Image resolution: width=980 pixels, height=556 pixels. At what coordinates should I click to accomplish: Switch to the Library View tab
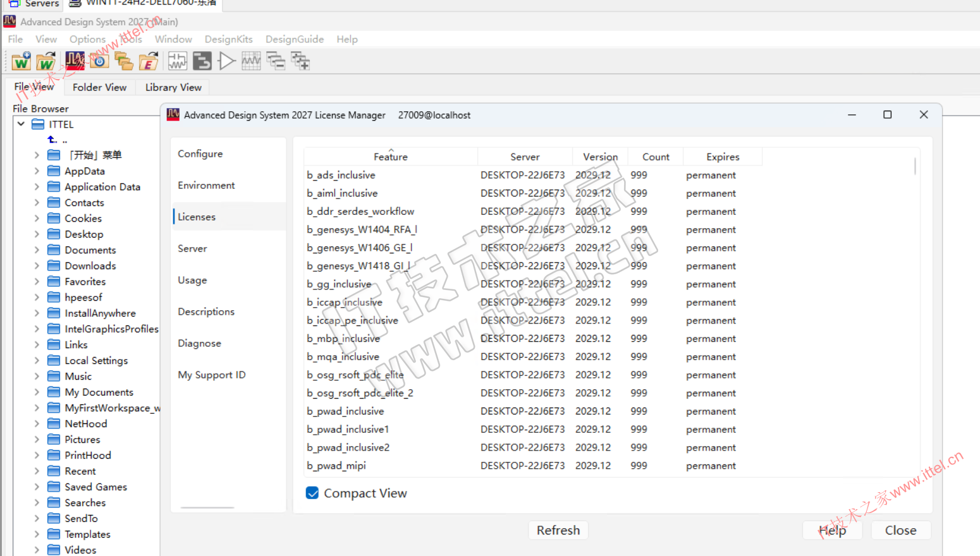[173, 87]
